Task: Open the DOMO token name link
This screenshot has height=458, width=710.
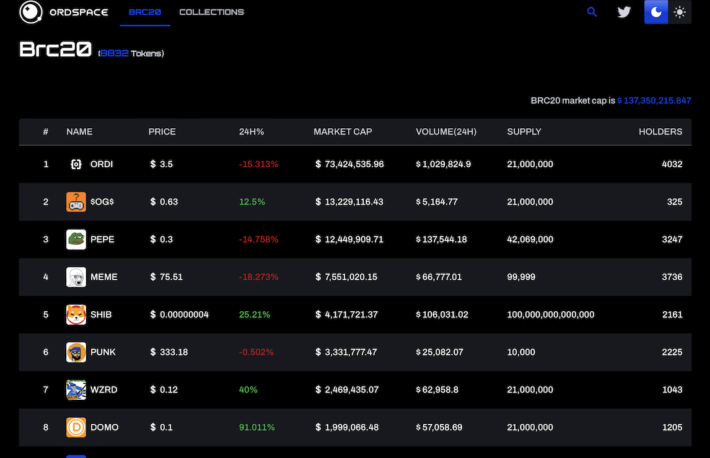Action: coord(104,427)
